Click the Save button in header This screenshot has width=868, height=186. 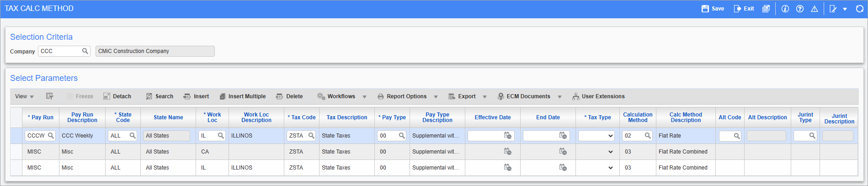point(713,9)
